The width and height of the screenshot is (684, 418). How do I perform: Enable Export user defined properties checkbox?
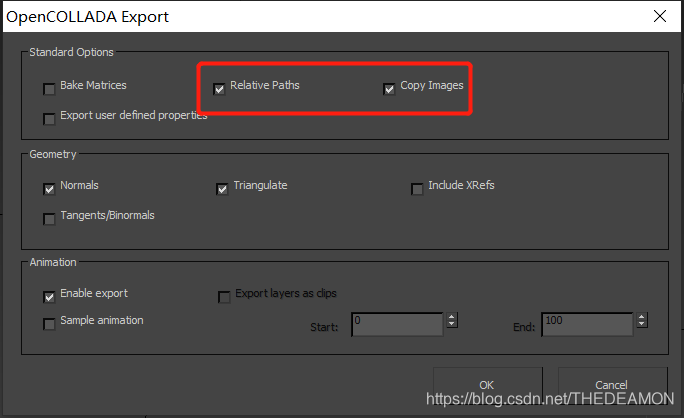click(49, 119)
